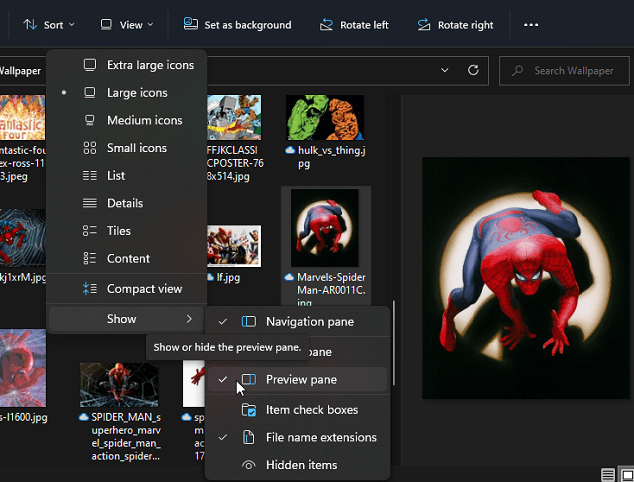Click the Small icons grid icon
Image resolution: width=634 pixels, height=482 pixels.
[x=90, y=148]
